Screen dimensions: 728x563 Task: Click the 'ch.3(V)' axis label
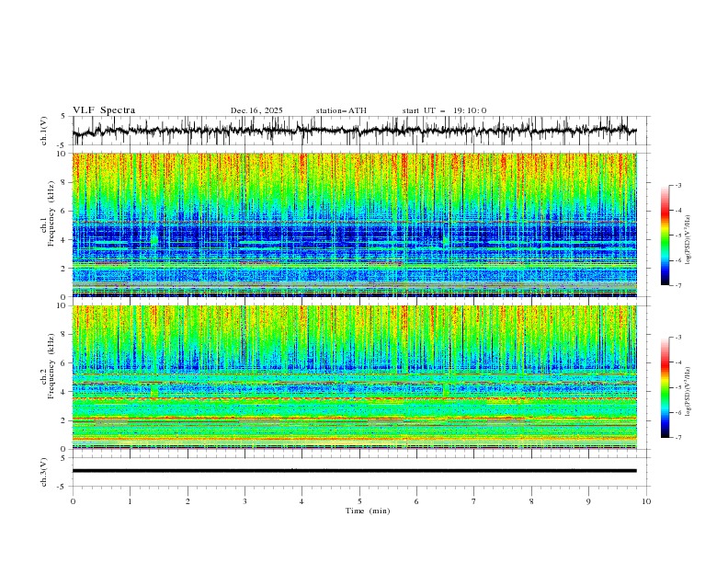tap(44, 472)
